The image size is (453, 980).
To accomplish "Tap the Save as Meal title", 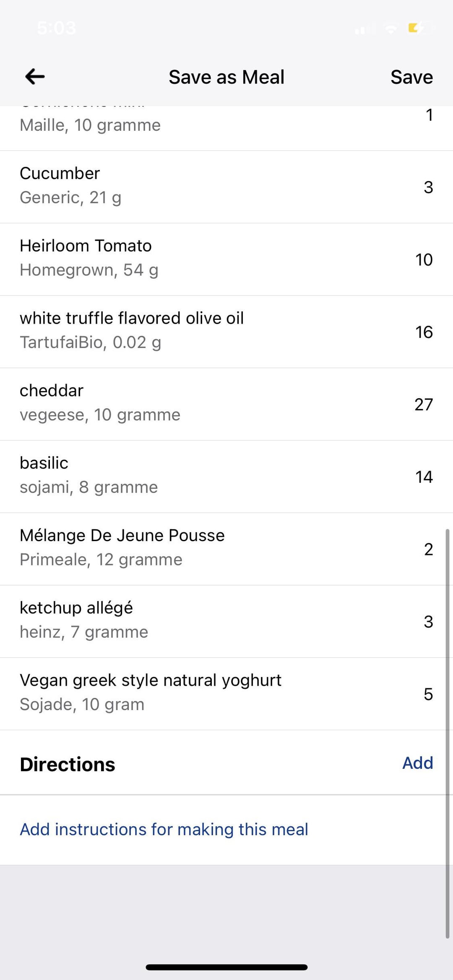I will tap(226, 77).
